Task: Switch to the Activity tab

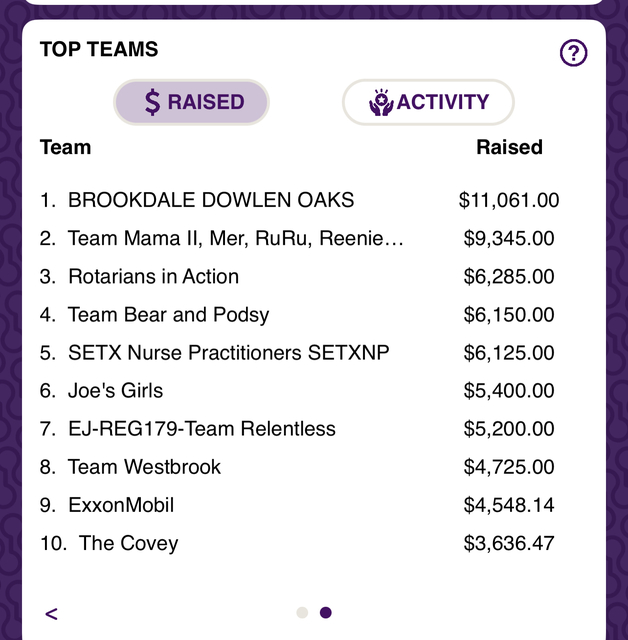Action: (428, 102)
